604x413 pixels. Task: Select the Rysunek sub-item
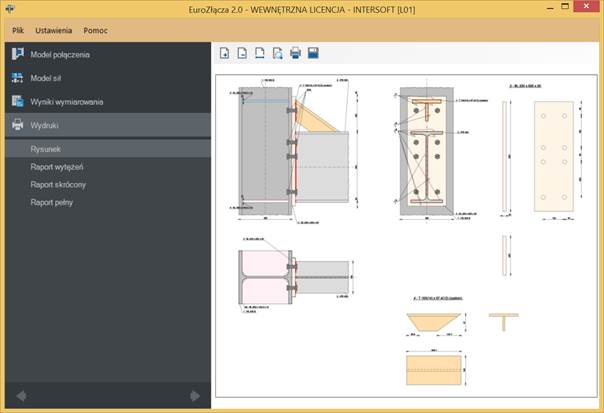tap(108, 149)
